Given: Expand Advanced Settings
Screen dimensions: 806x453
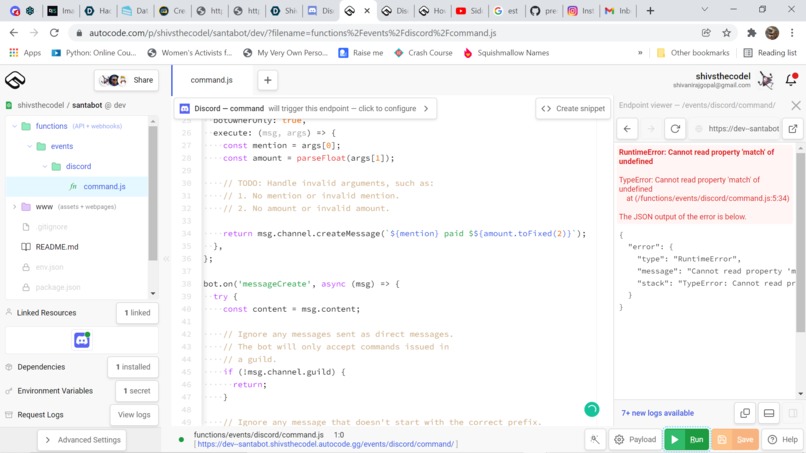Looking at the screenshot, I should tap(82, 440).
